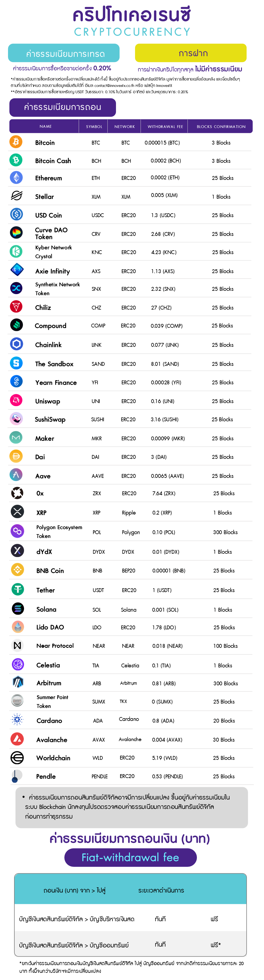Viewport: 264px width, 980px height.
Task: Click the red Avalanche icon
Action: [x=17, y=739]
